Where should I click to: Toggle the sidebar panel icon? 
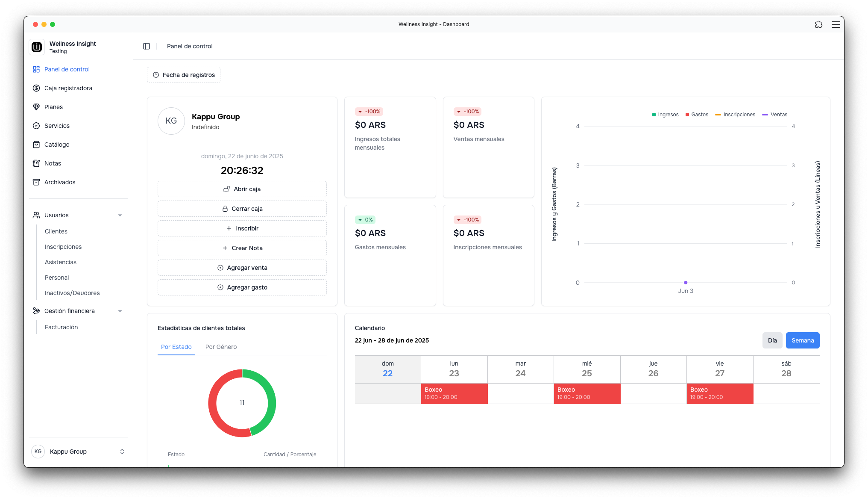[147, 46]
